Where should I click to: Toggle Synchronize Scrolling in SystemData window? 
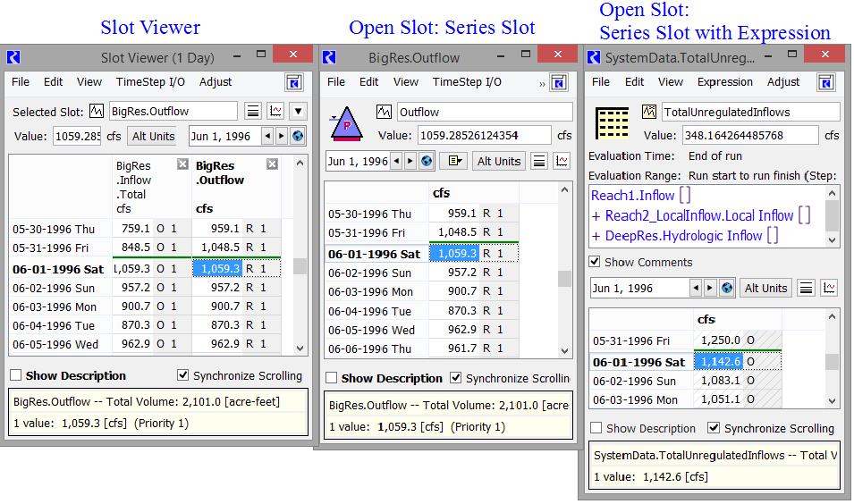pos(714,428)
